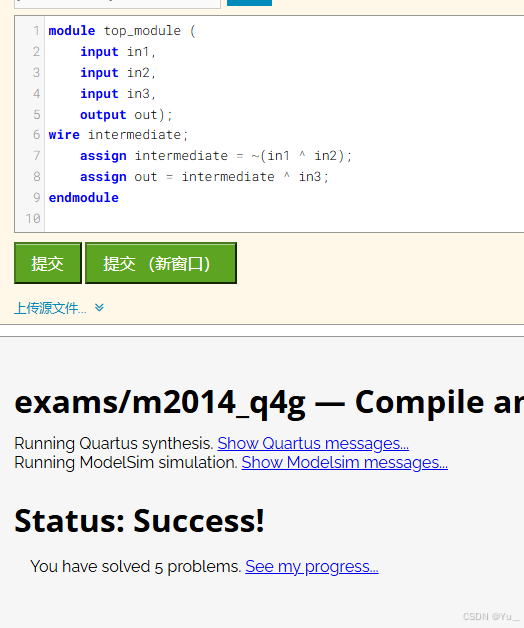The height and width of the screenshot is (628, 524).
Task: Expand the upload source file chevron
Action: point(99,308)
